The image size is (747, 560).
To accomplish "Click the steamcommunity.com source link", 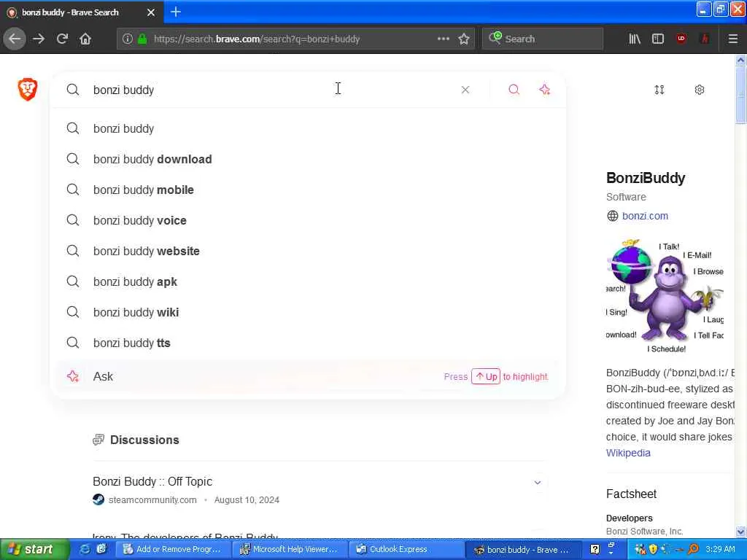I will coord(152,499).
